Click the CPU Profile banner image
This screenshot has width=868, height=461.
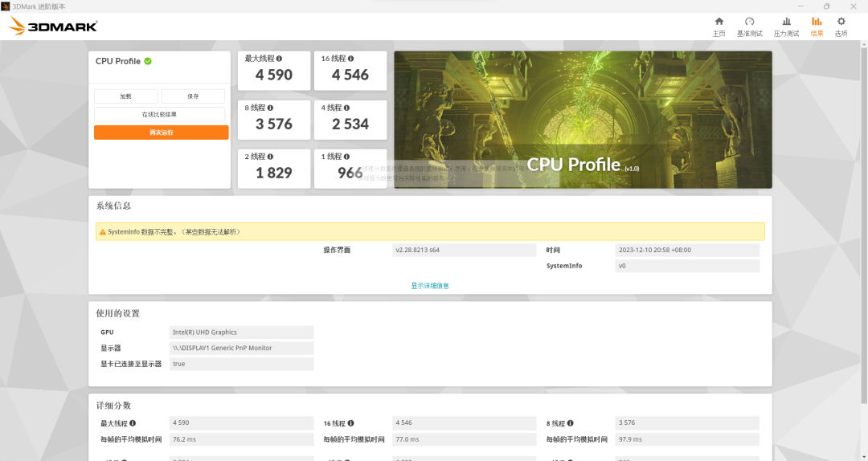click(583, 120)
